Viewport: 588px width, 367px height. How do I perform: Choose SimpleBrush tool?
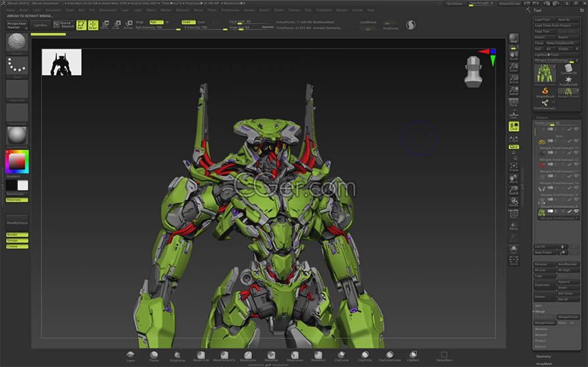pos(545,92)
